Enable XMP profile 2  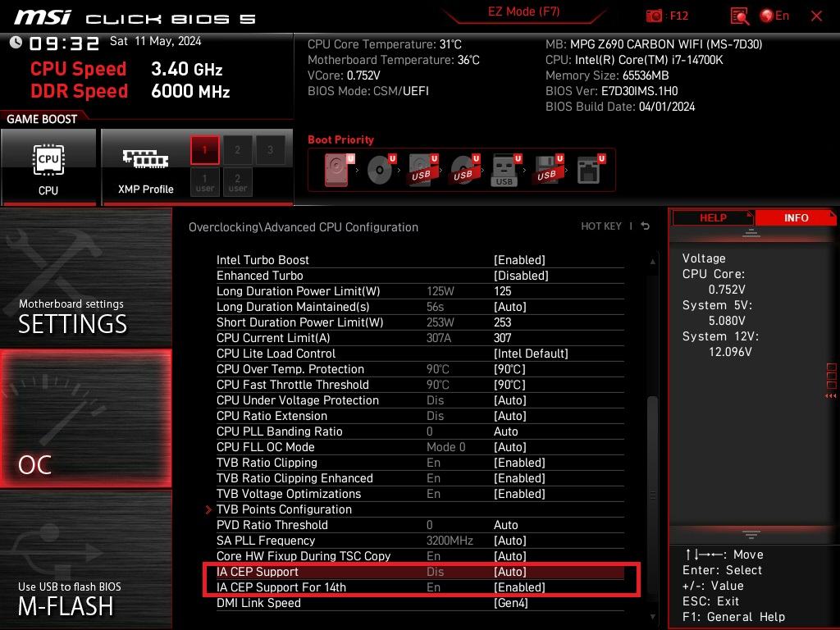click(x=237, y=149)
